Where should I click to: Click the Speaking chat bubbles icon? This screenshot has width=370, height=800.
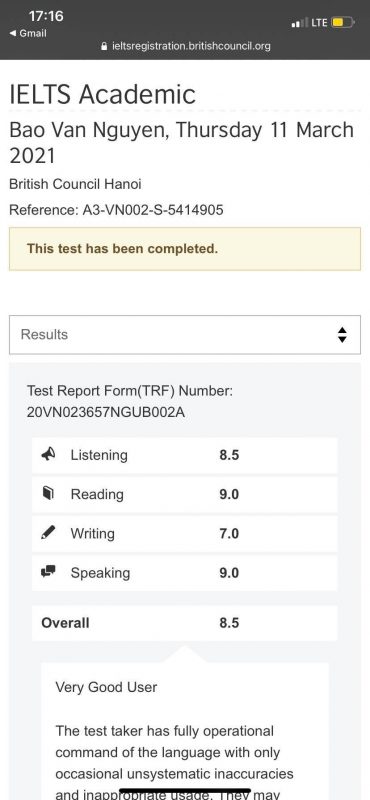[x=48, y=572]
